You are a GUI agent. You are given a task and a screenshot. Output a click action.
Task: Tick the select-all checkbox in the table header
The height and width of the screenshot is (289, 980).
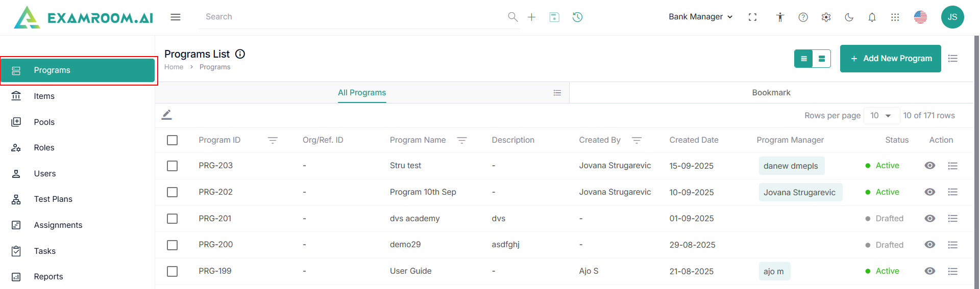[x=173, y=140]
